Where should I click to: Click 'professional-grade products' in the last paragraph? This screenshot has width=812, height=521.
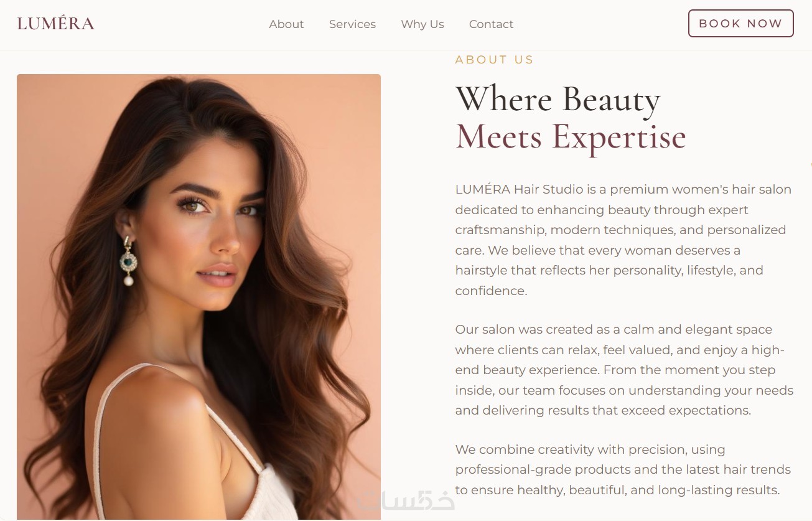click(x=543, y=469)
